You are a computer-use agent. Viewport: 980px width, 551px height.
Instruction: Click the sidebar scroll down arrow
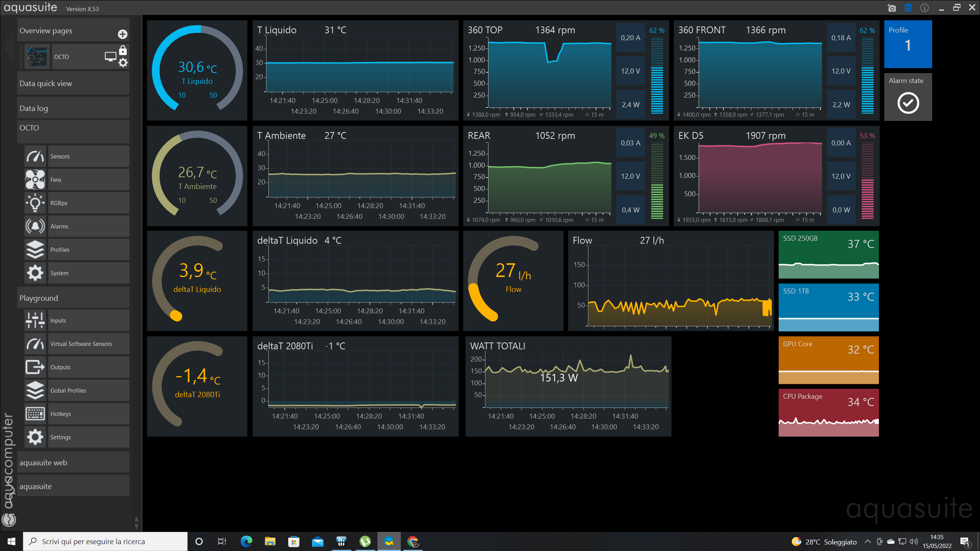[x=136, y=527]
